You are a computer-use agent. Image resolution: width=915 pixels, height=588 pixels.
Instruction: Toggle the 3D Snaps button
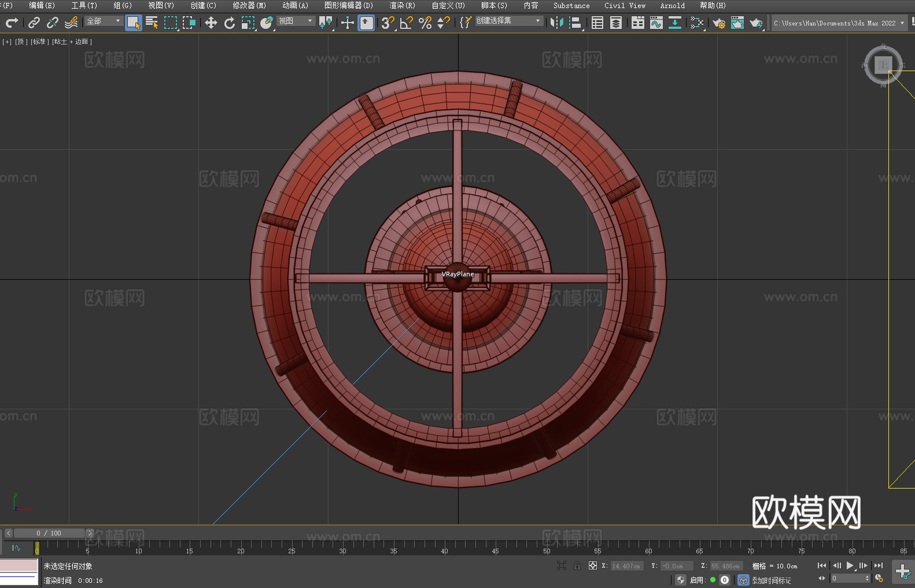tap(387, 23)
